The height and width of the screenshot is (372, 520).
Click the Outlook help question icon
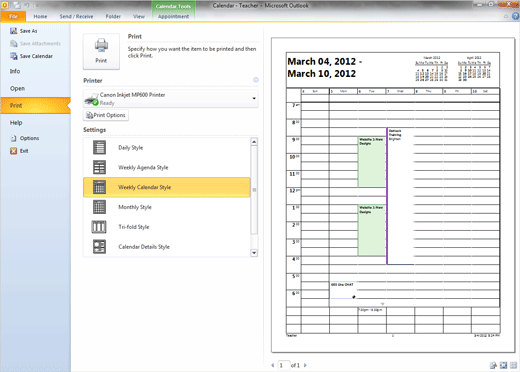(515, 16)
